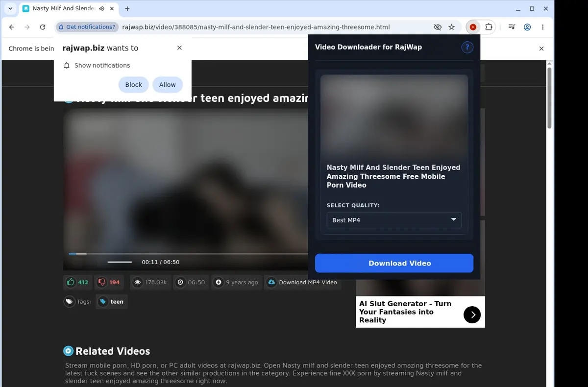Expand the Best MP4 quality dropdown
The width and height of the screenshot is (588, 387).
point(394,220)
